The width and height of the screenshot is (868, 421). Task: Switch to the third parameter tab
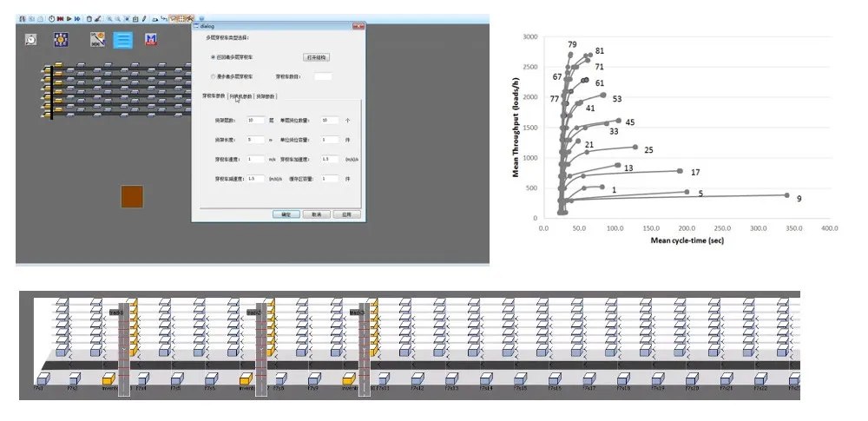pos(266,96)
